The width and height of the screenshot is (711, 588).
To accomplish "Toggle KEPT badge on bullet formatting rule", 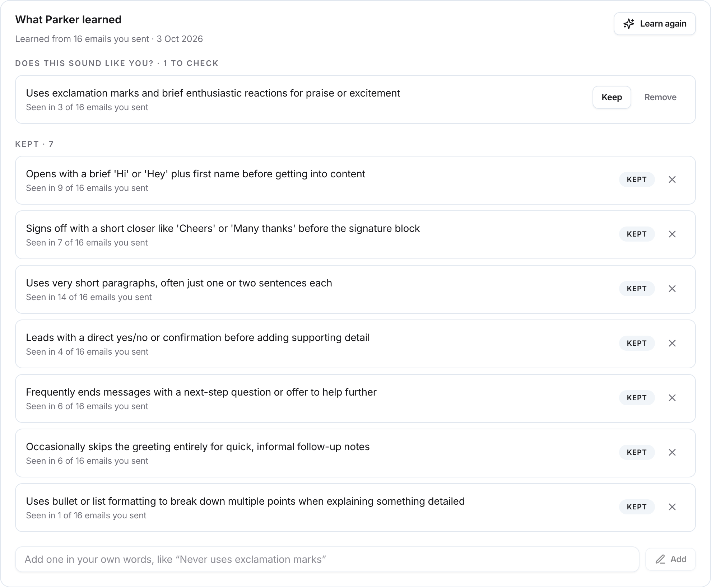I will 637,507.
